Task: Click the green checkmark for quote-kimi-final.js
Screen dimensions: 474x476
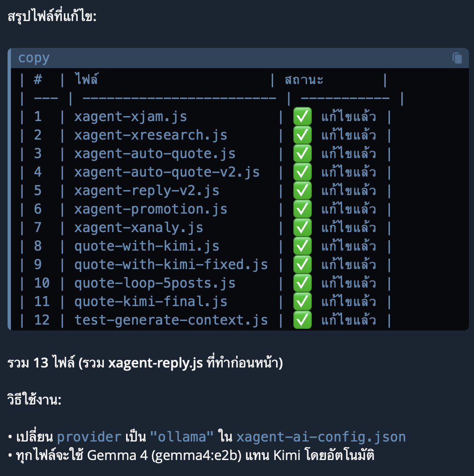Action: 302,301
